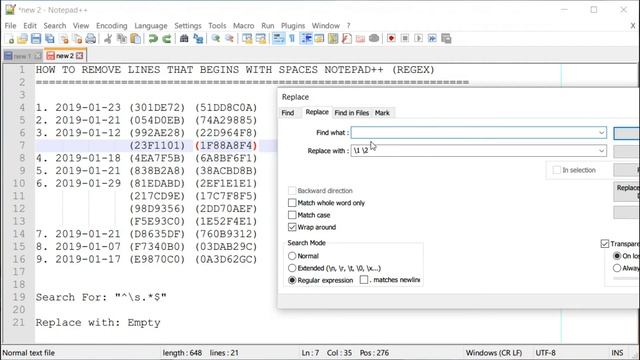Open the View menu
The width and height of the screenshot is (640, 360).
[x=81, y=26]
